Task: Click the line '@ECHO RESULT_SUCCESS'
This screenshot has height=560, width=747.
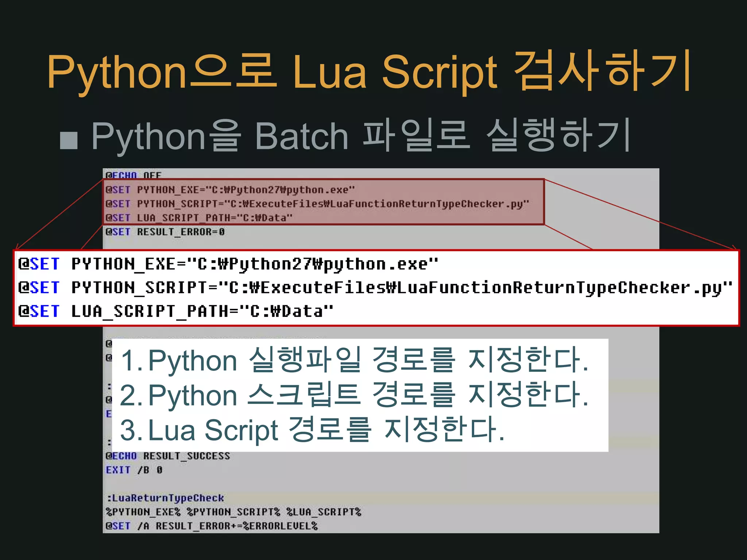Action: (x=168, y=456)
